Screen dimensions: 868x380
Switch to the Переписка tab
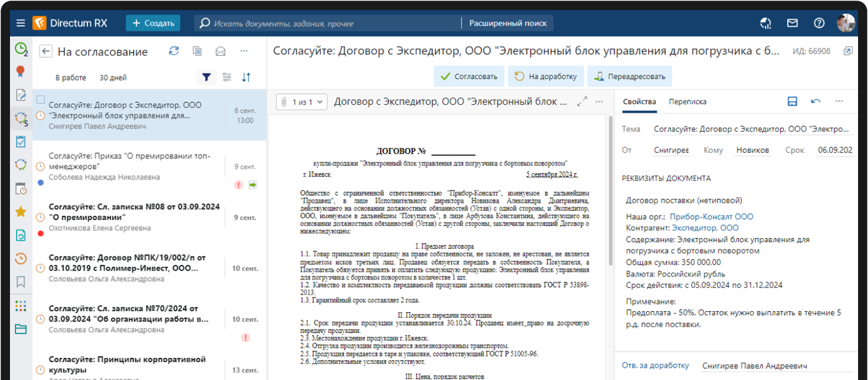pyautogui.click(x=688, y=102)
